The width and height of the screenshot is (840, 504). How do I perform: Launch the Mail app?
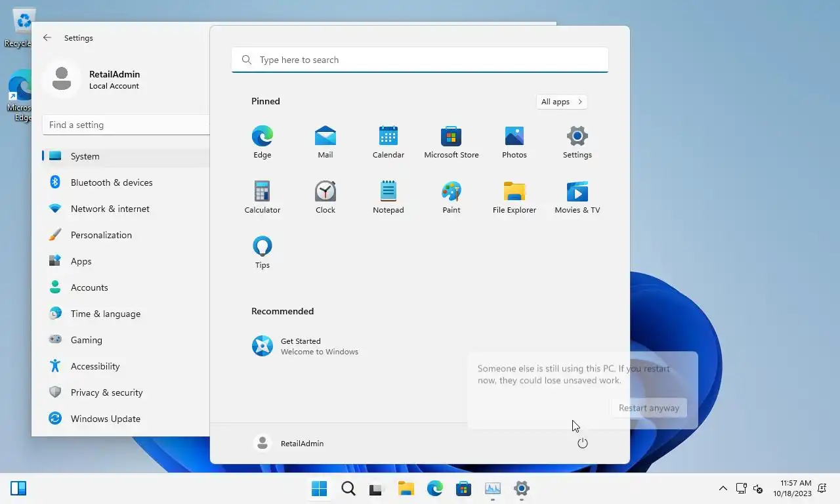pos(325,142)
